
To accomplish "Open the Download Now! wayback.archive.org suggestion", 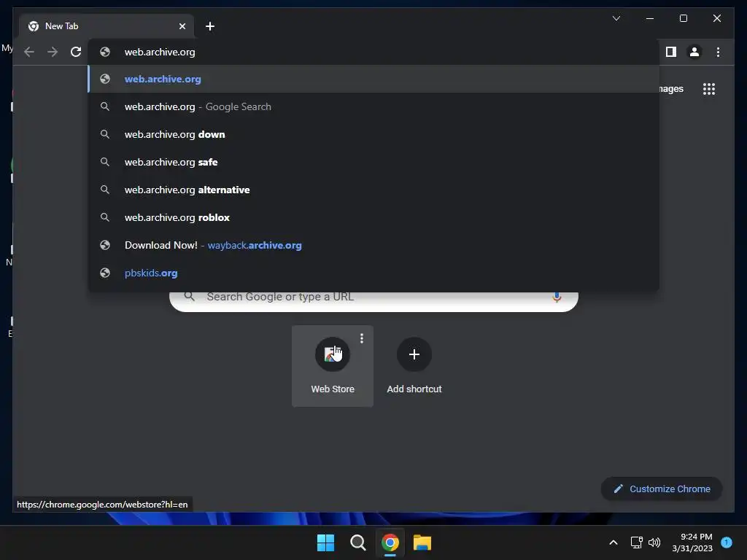I will (373, 245).
